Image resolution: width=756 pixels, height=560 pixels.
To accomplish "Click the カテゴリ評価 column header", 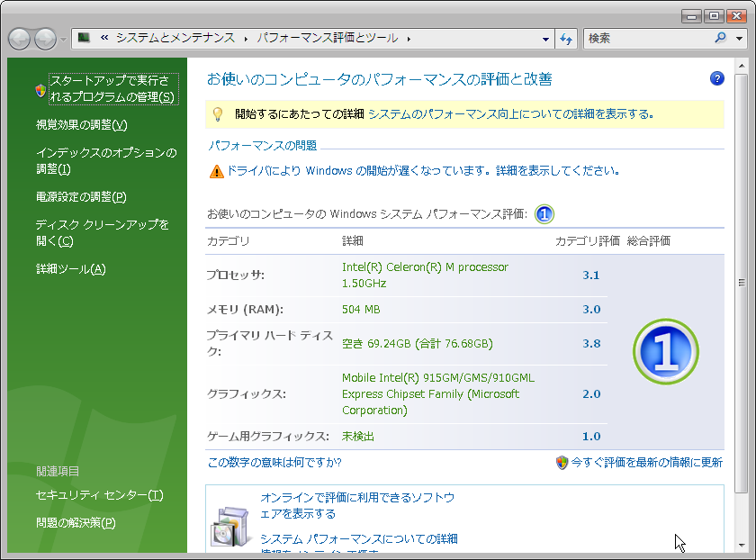I will tap(587, 240).
